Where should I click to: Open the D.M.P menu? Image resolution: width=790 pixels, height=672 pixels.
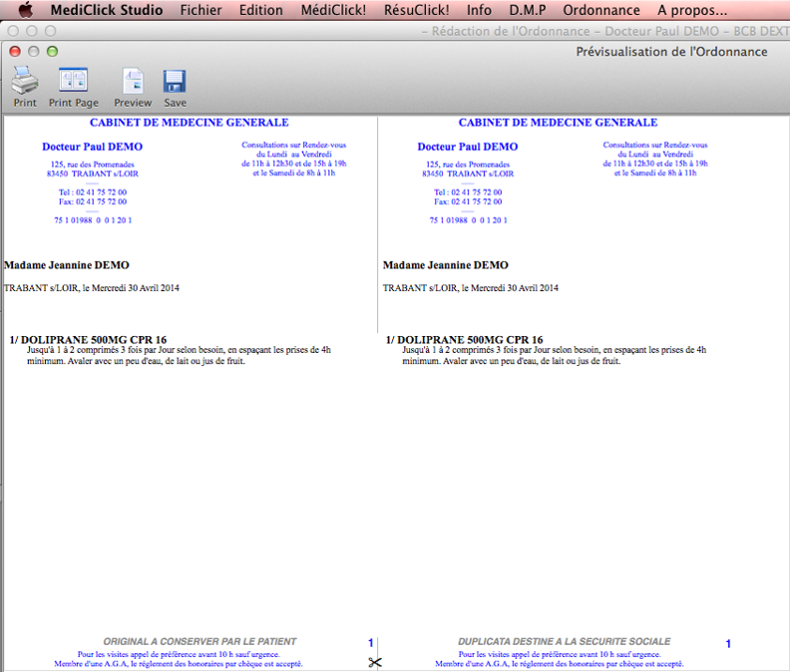coord(527,10)
